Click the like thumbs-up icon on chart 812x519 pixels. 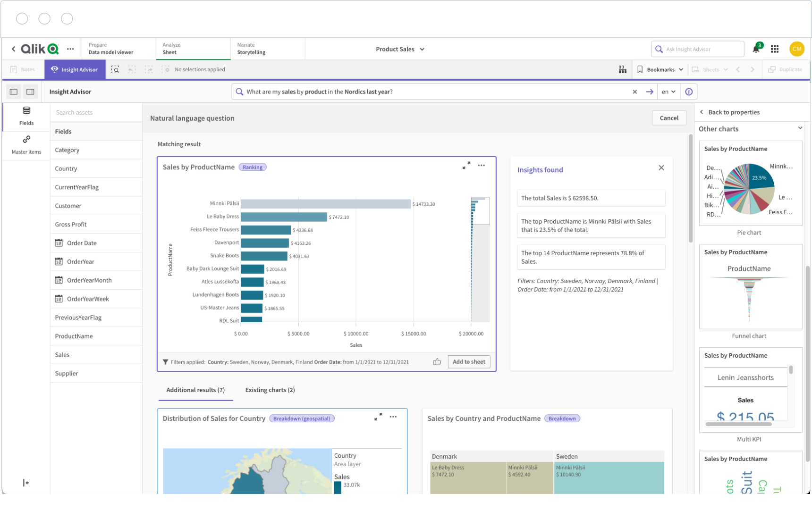click(437, 362)
